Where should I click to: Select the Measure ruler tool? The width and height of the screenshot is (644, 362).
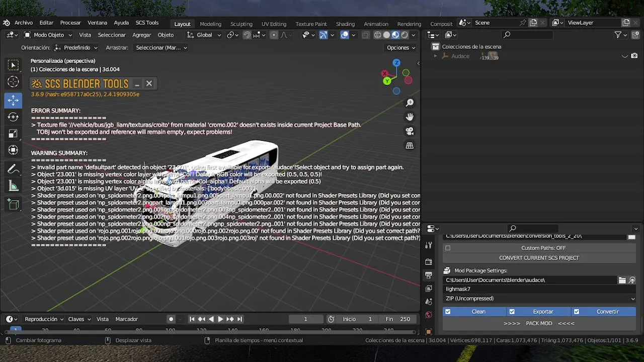pos(13,186)
